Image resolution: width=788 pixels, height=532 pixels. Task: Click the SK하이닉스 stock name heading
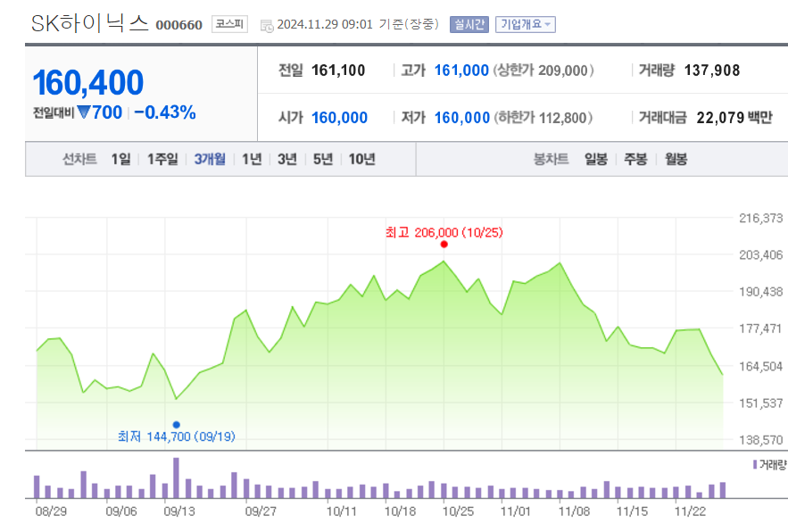coord(90,23)
